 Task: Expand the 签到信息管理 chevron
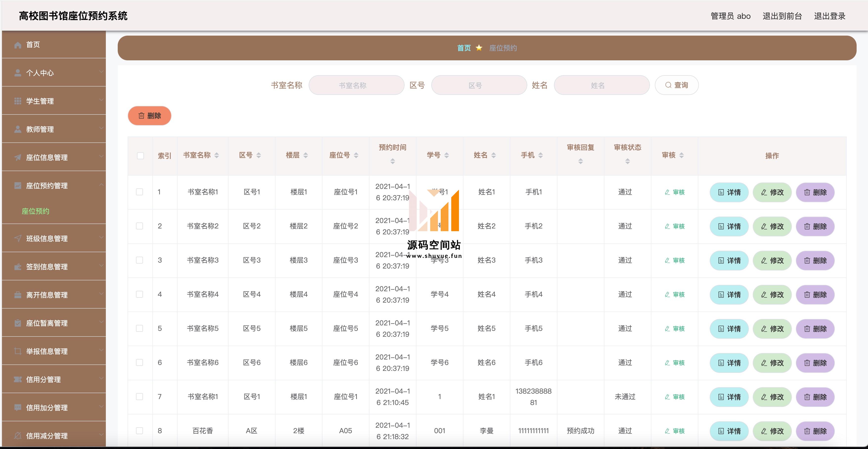click(101, 266)
